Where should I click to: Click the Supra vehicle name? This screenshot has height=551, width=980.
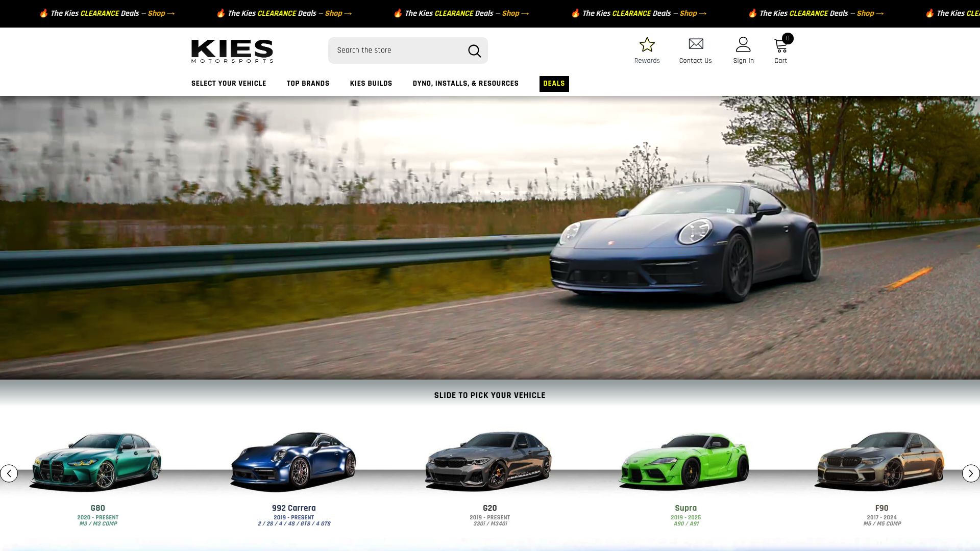tap(685, 508)
